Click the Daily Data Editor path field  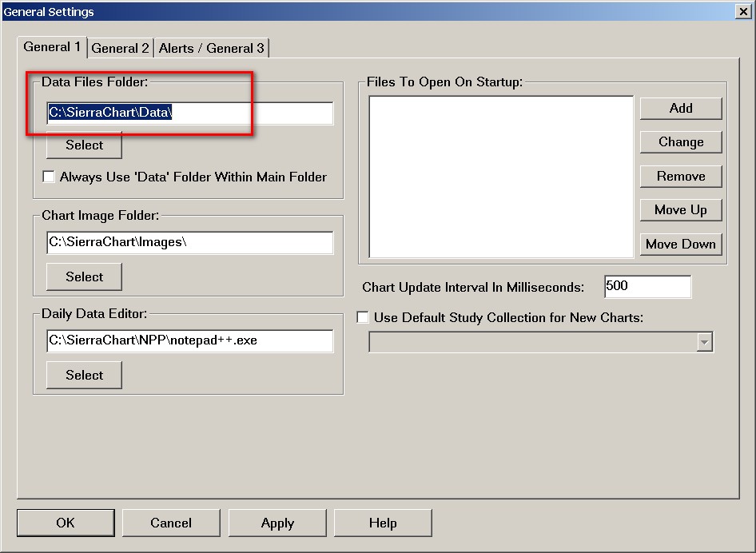pos(190,341)
